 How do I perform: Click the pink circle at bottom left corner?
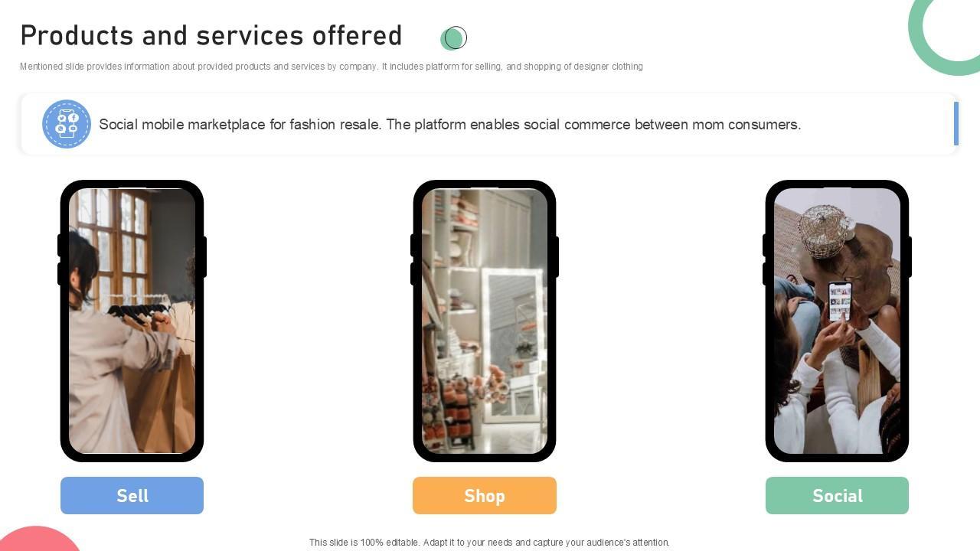(38, 539)
